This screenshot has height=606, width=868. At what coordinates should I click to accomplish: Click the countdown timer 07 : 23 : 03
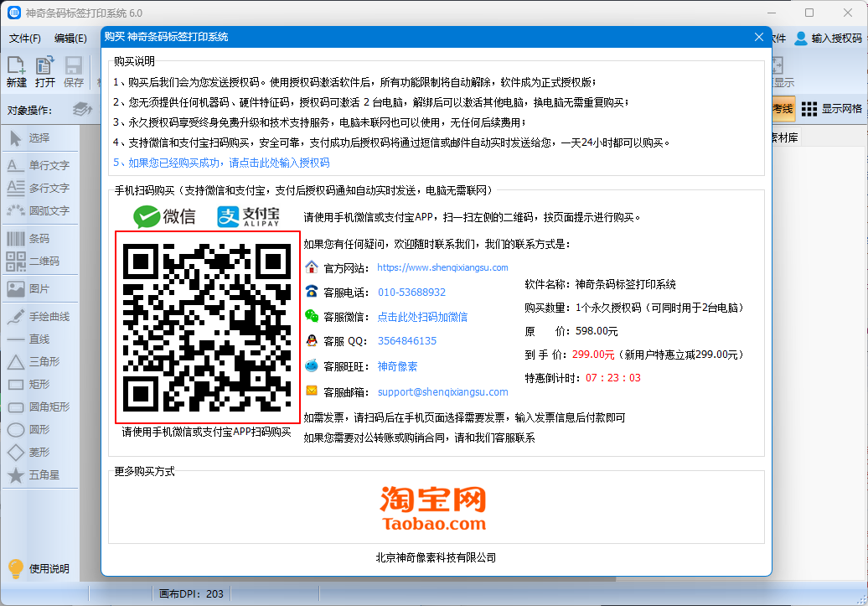click(612, 378)
